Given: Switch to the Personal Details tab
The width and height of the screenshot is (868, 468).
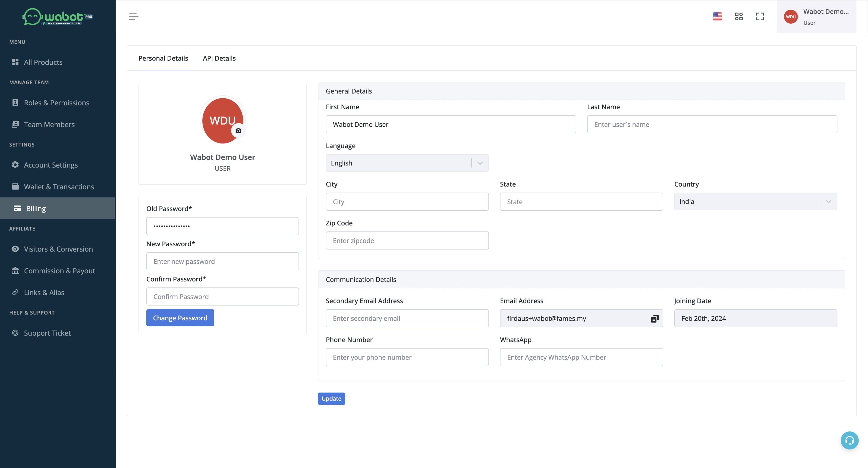Looking at the screenshot, I should [x=163, y=58].
